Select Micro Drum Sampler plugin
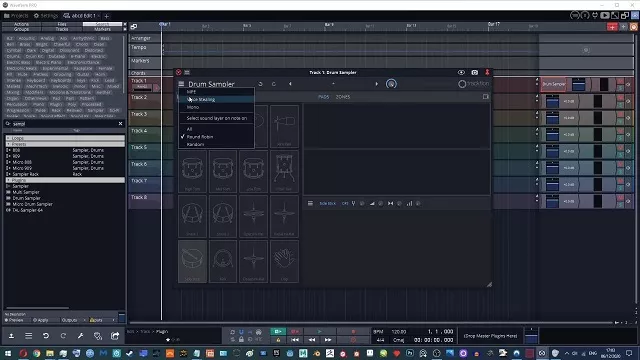The image size is (640, 360). (x=32, y=204)
